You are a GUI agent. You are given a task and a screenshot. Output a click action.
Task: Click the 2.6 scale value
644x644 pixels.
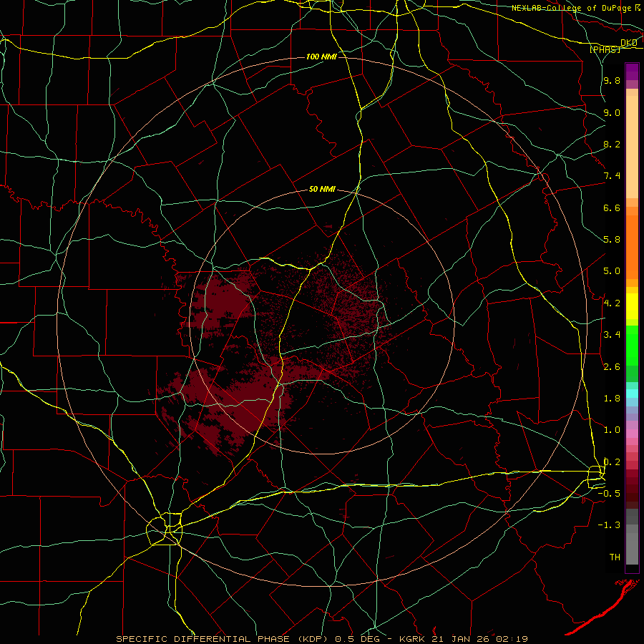click(612, 367)
